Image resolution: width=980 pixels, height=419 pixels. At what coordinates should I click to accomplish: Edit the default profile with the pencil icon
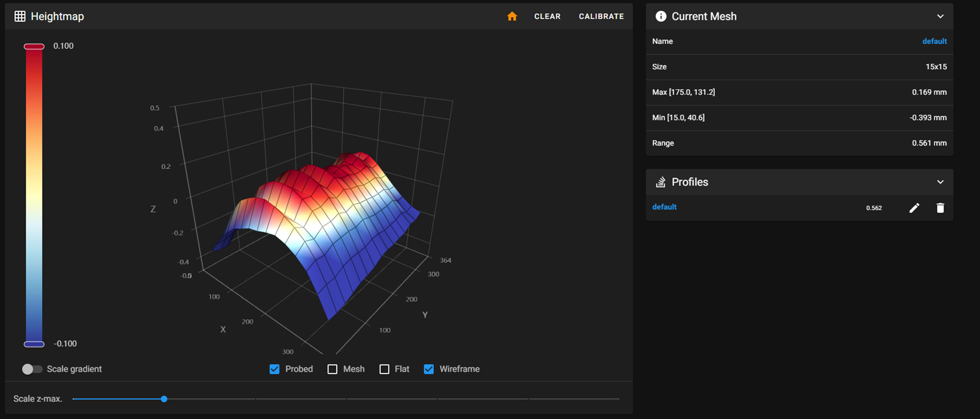914,208
